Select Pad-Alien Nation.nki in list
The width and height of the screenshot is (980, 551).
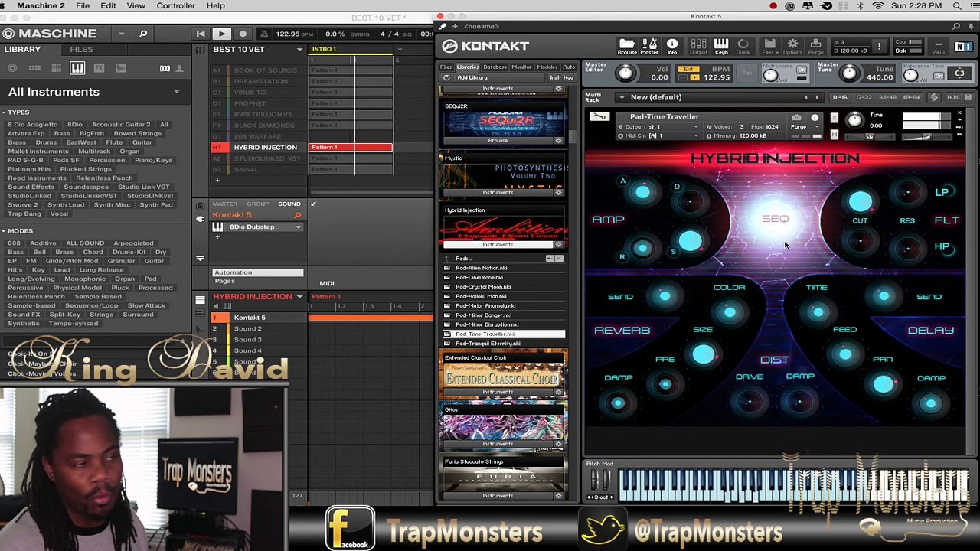[x=482, y=268]
